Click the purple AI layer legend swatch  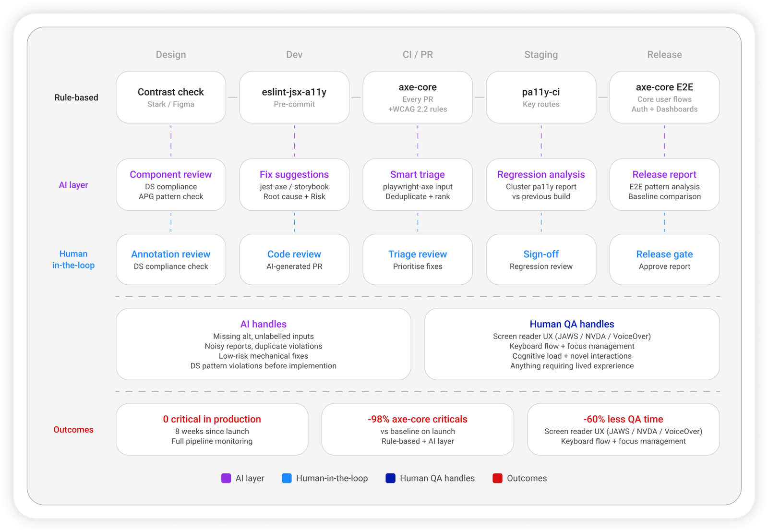click(x=226, y=478)
